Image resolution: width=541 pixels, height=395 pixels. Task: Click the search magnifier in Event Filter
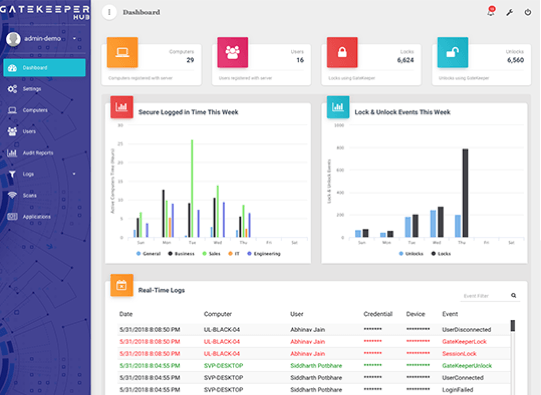click(513, 295)
